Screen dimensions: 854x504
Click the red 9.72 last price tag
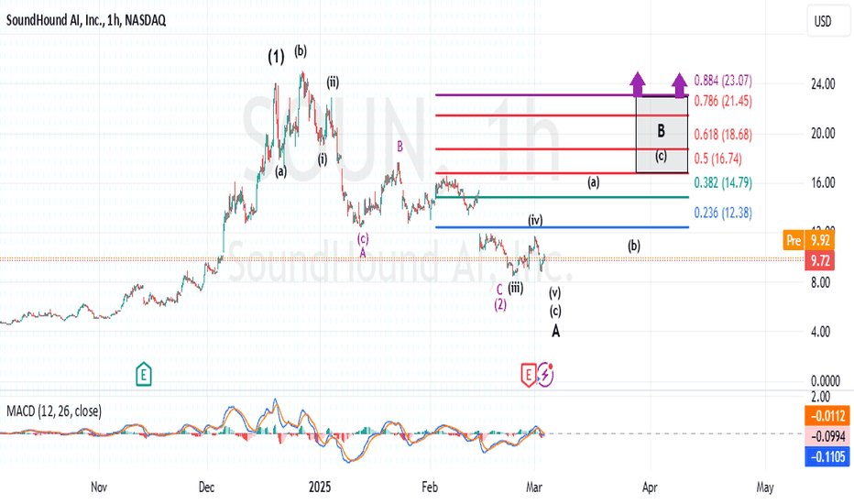click(820, 260)
